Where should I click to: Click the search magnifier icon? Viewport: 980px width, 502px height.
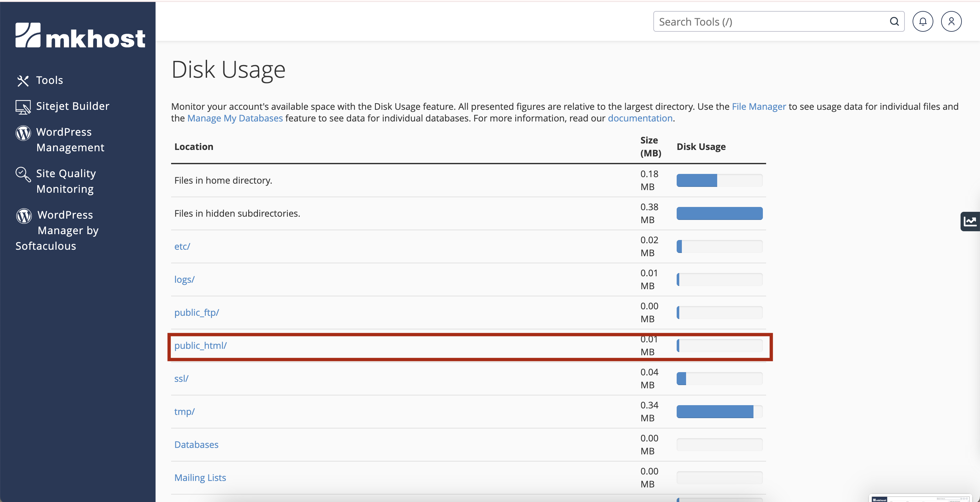point(894,22)
